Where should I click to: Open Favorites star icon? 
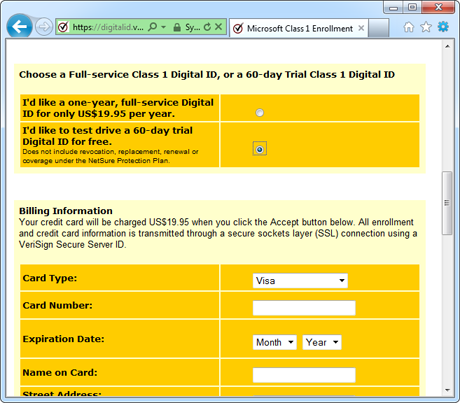coord(426,27)
